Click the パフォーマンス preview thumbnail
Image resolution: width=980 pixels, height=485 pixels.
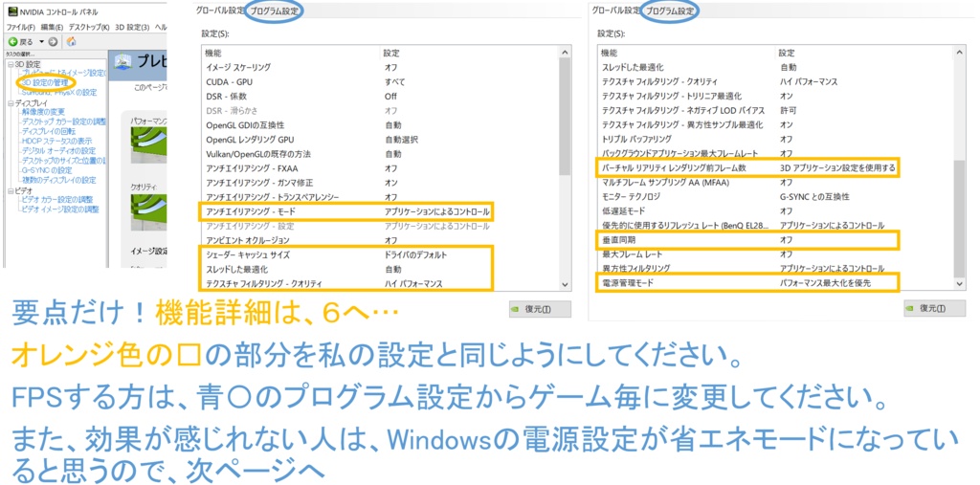coord(148,145)
